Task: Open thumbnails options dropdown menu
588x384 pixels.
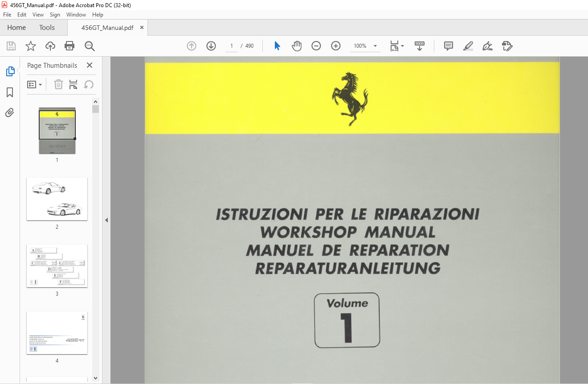Action: click(35, 84)
